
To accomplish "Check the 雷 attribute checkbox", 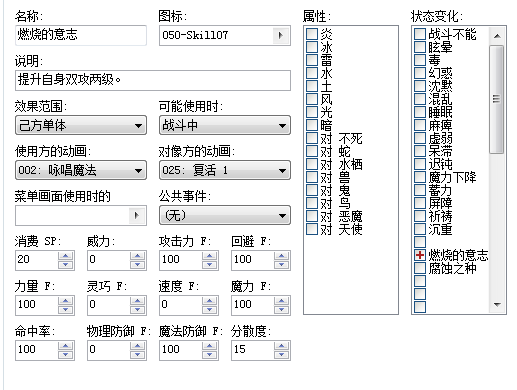I will click(312, 60).
